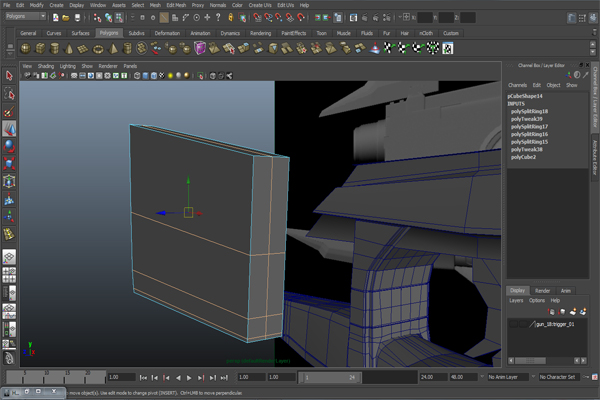Go to the end of playback range
The height and width of the screenshot is (400, 600).
click(x=224, y=378)
